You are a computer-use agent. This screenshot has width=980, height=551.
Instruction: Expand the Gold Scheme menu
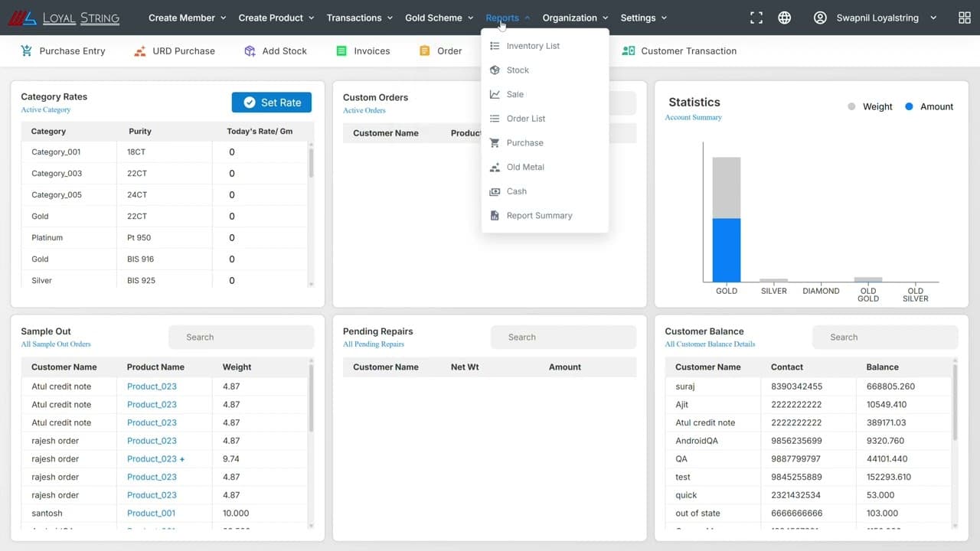pos(439,17)
